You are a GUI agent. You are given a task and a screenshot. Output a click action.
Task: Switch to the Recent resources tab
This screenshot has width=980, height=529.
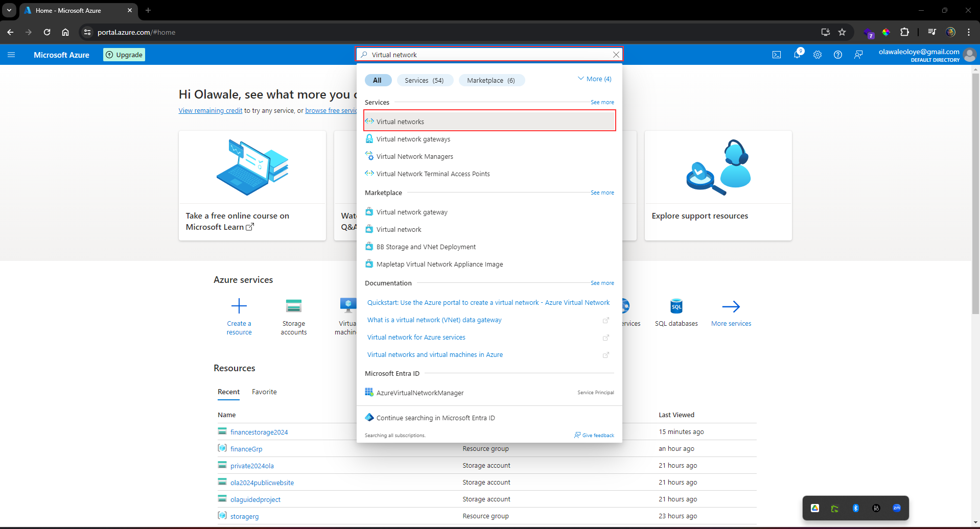pos(228,392)
